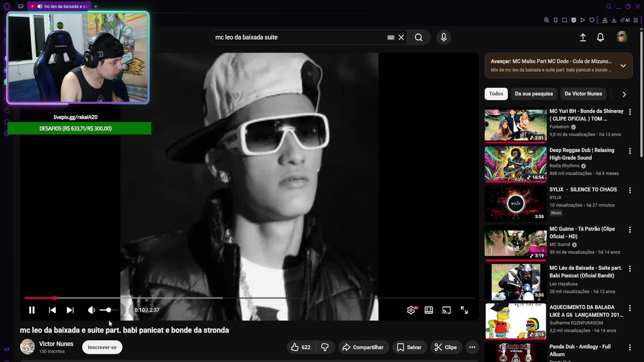Open the ad blocker shield icon
The height and width of the screenshot is (362, 644).
coord(574,21)
